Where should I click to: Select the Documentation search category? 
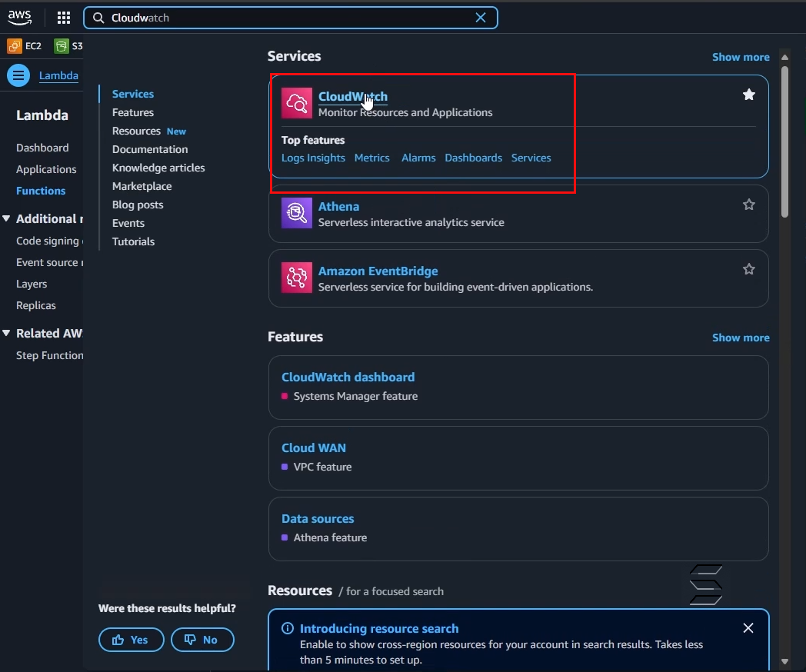click(x=150, y=149)
